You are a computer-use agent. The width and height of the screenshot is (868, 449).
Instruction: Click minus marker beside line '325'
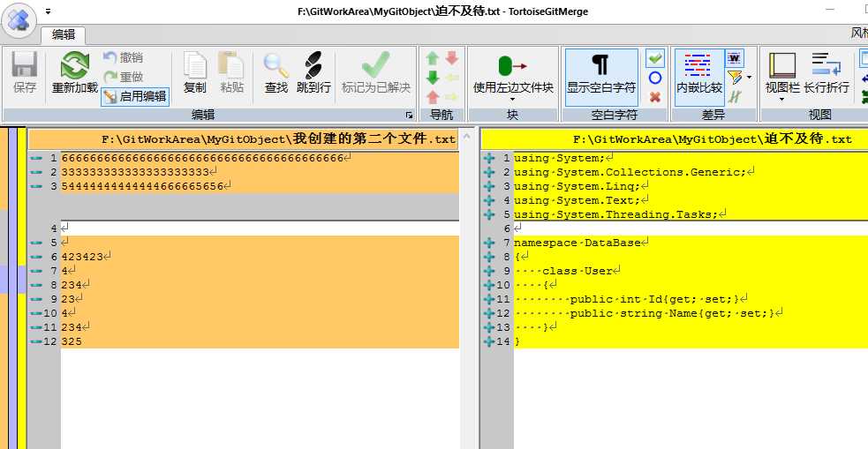[x=36, y=341]
